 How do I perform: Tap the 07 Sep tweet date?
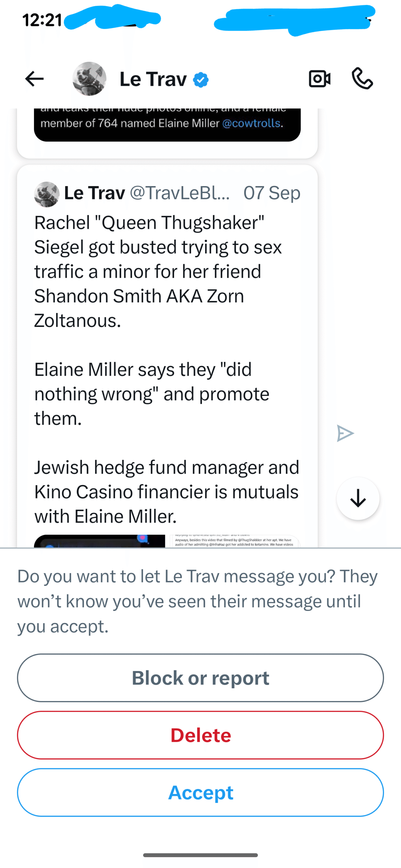point(272,193)
